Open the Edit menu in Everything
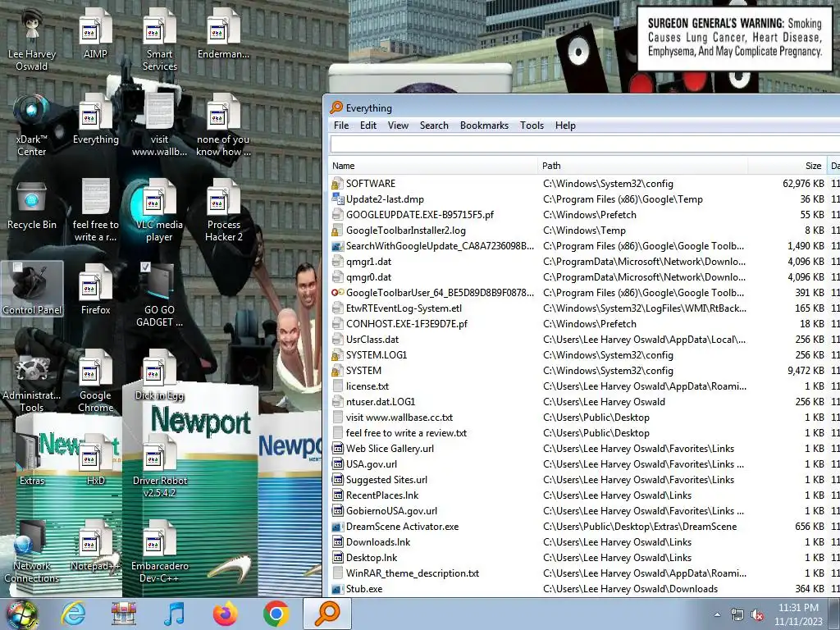The height and width of the screenshot is (630, 840). tap(368, 126)
